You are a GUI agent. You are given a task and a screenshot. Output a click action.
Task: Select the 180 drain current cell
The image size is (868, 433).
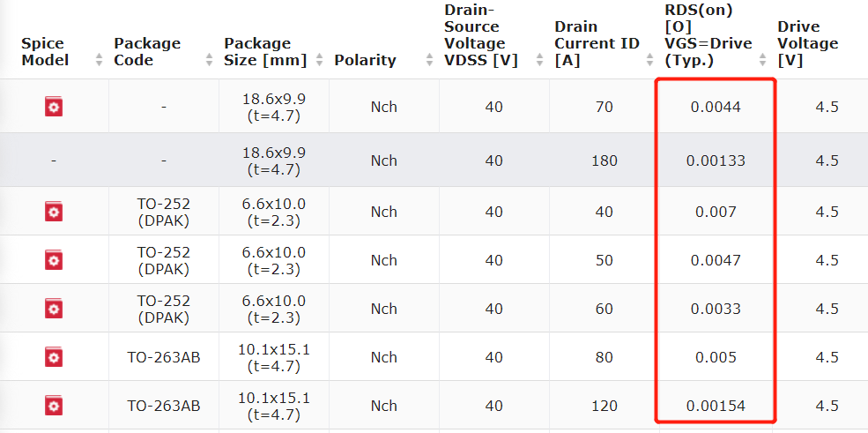(x=604, y=161)
